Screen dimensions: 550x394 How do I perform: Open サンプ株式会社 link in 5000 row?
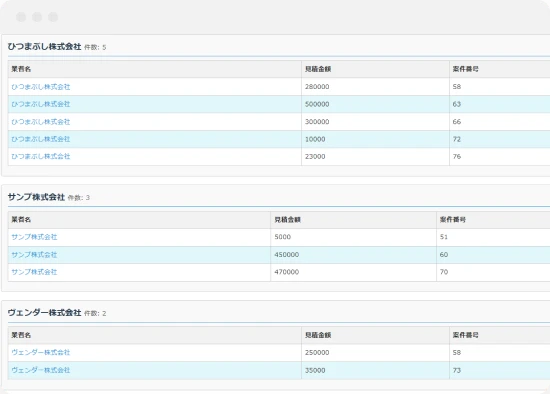(34, 237)
